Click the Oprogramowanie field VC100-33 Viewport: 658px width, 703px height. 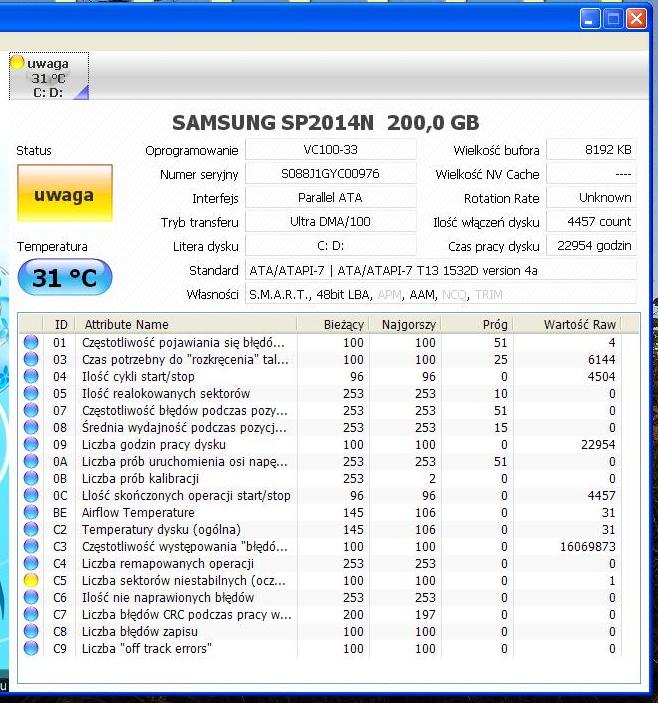pos(331,150)
